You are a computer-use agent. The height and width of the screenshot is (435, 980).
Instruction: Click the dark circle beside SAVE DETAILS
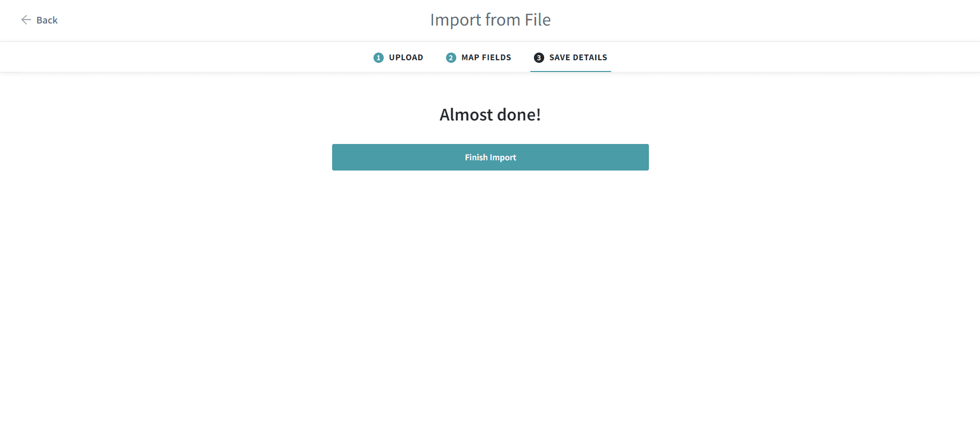point(538,57)
